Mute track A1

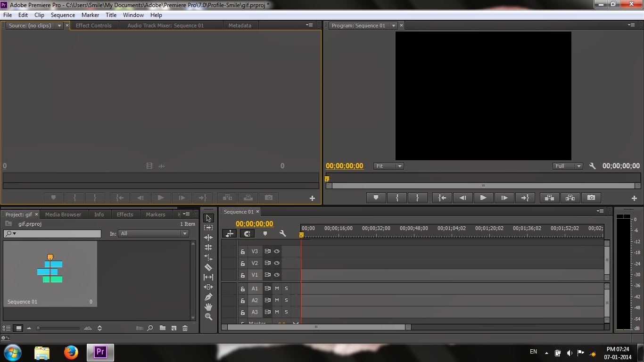(277, 288)
